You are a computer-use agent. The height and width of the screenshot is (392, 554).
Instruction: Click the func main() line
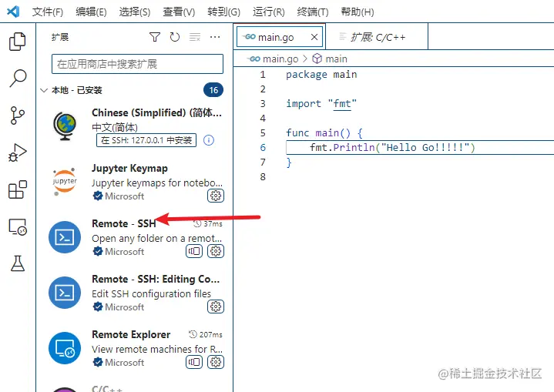pos(324,133)
